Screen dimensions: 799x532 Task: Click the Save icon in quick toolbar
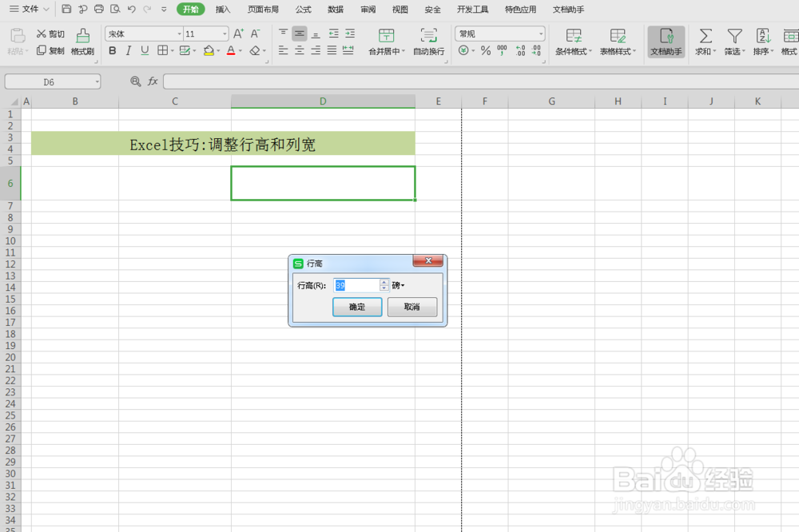[66, 9]
